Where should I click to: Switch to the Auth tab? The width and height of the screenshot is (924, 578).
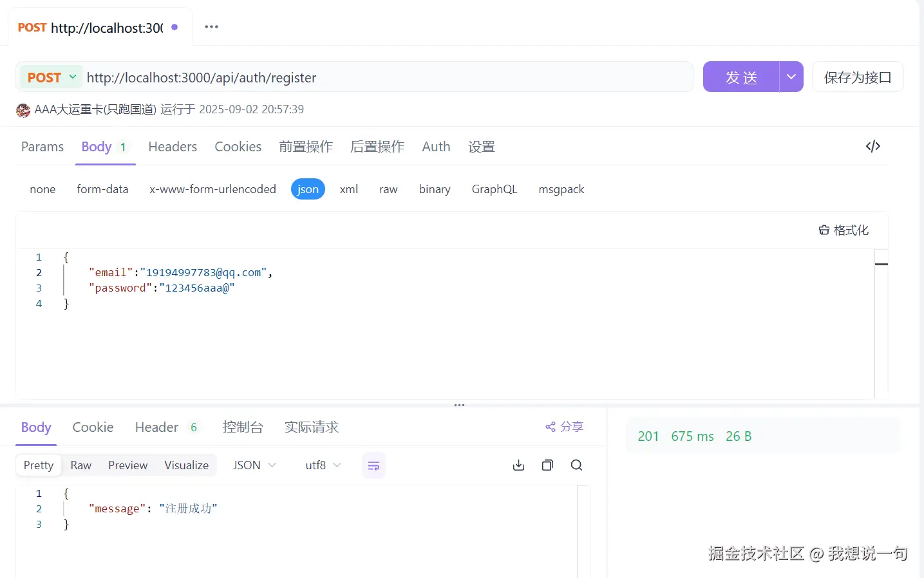tap(436, 147)
